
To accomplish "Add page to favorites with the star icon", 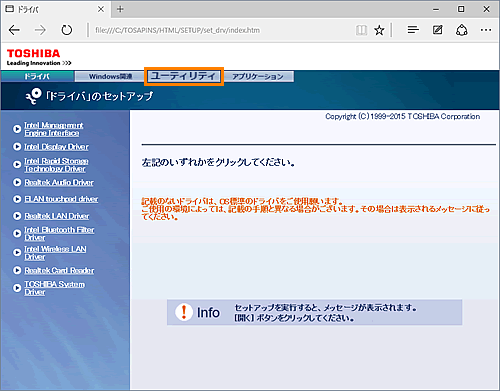I will 379,30.
